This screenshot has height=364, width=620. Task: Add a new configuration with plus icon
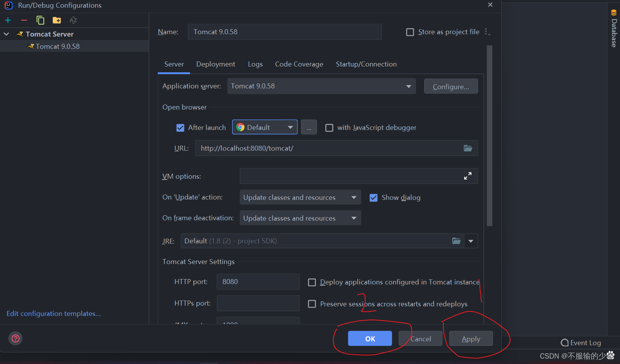(8, 20)
